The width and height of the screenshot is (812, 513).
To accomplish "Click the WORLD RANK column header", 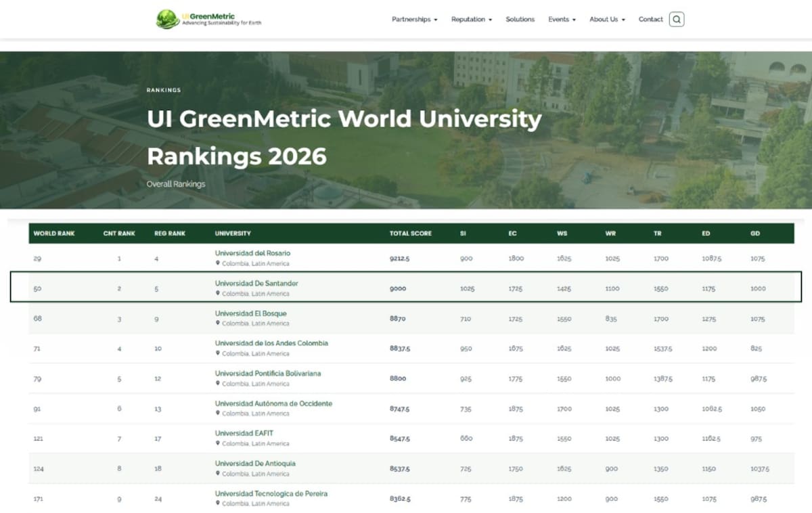I will pyautogui.click(x=54, y=233).
